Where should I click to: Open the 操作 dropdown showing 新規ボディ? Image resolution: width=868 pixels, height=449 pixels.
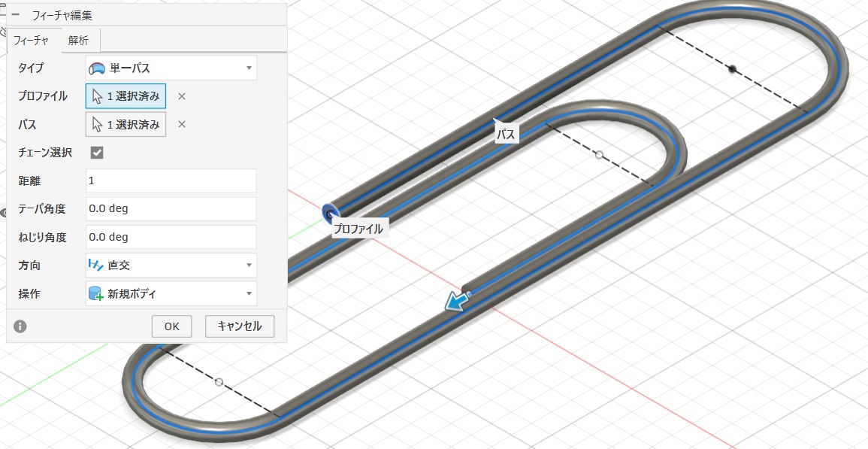click(171, 294)
